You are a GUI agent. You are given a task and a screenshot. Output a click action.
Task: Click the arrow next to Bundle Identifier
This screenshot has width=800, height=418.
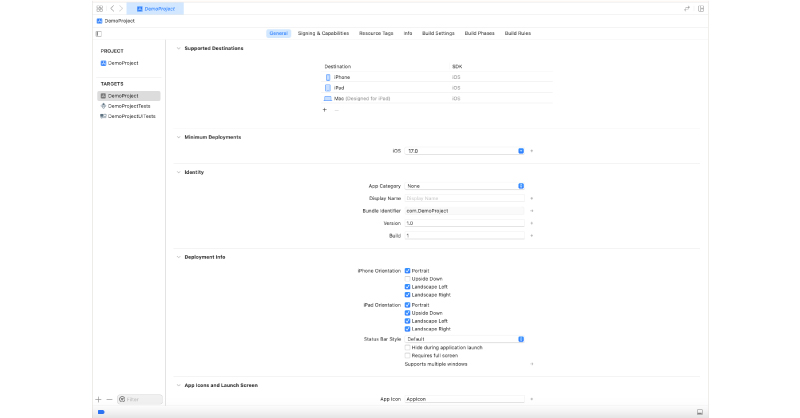[x=532, y=211]
